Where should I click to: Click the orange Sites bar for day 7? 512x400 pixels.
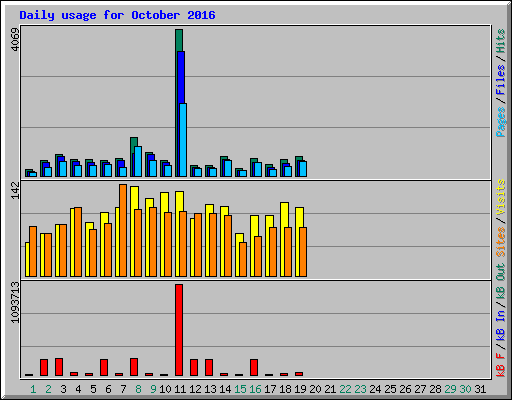point(123,230)
